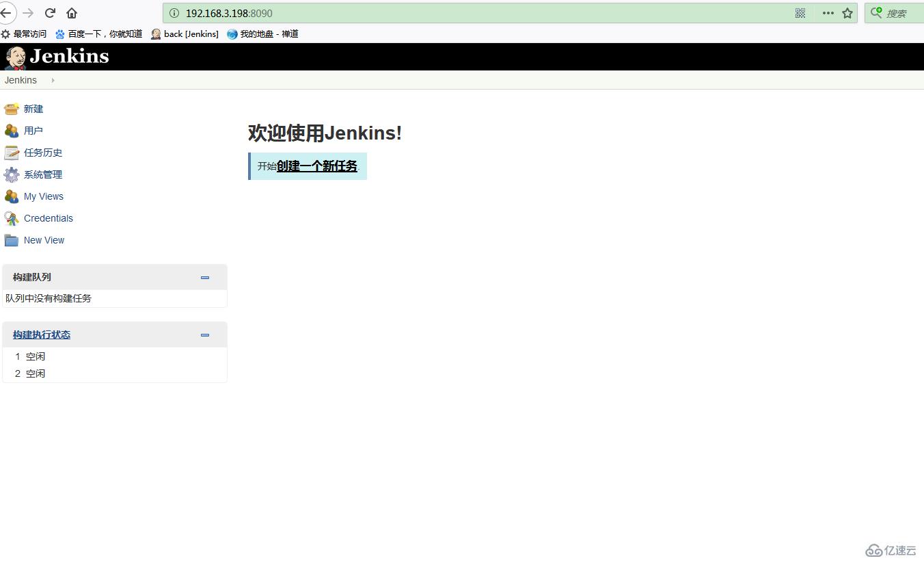Click the browser home icon
The image size is (924, 565).
72,13
